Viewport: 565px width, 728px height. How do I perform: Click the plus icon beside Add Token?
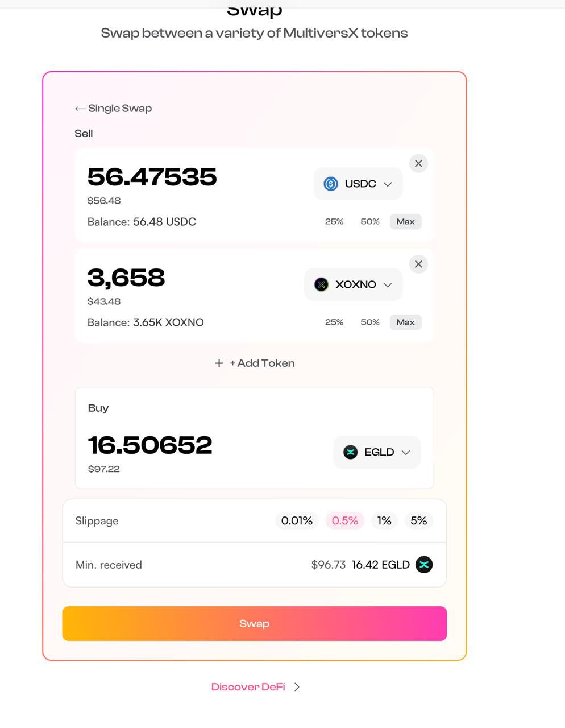(219, 363)
